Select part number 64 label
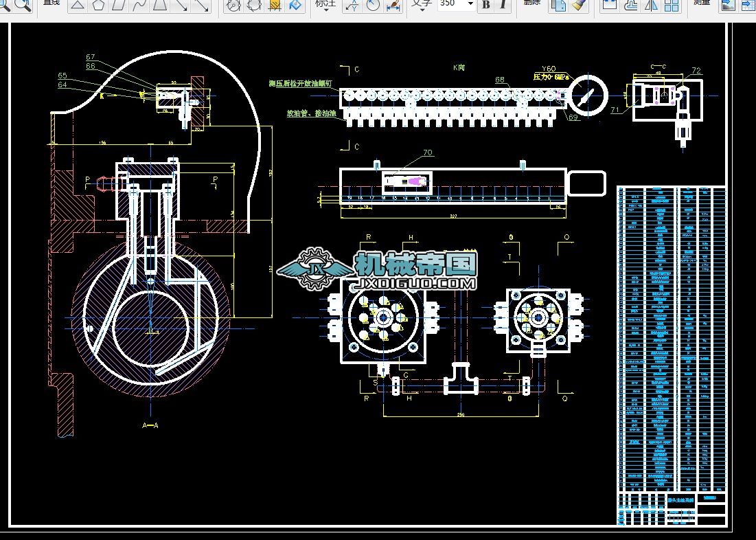The image size is (756, 540). click(x=62, y=85)
